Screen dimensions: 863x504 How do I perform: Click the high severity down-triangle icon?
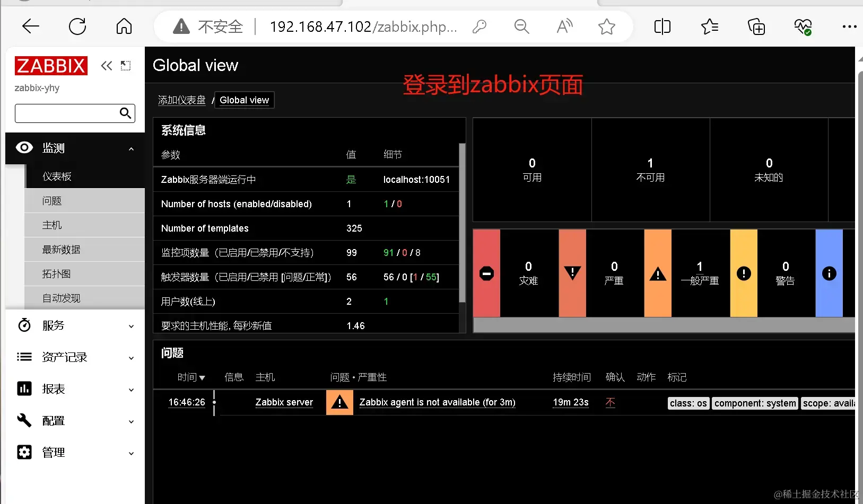pyautogui.click(x=572, y=273)
